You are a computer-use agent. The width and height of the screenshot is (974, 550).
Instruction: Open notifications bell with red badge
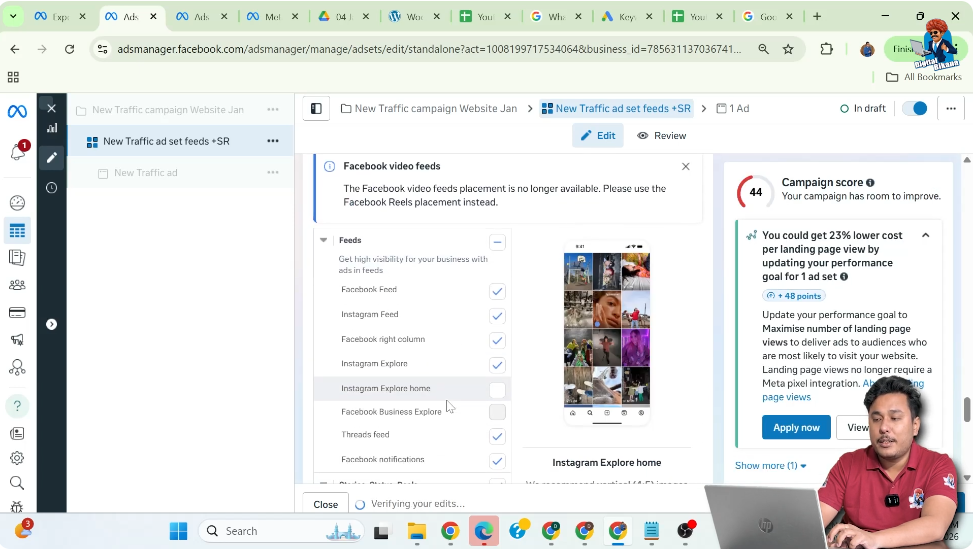coord(18,150)
